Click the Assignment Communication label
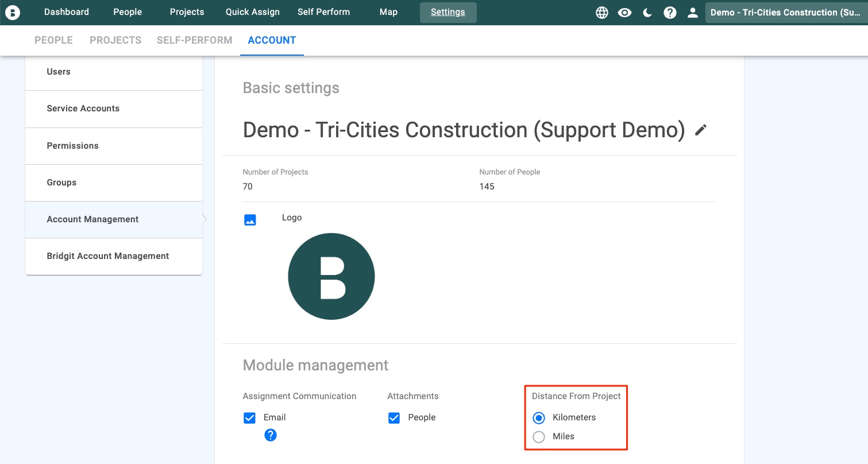The height and width of the screenshot is (464, 868). [299, 396]
